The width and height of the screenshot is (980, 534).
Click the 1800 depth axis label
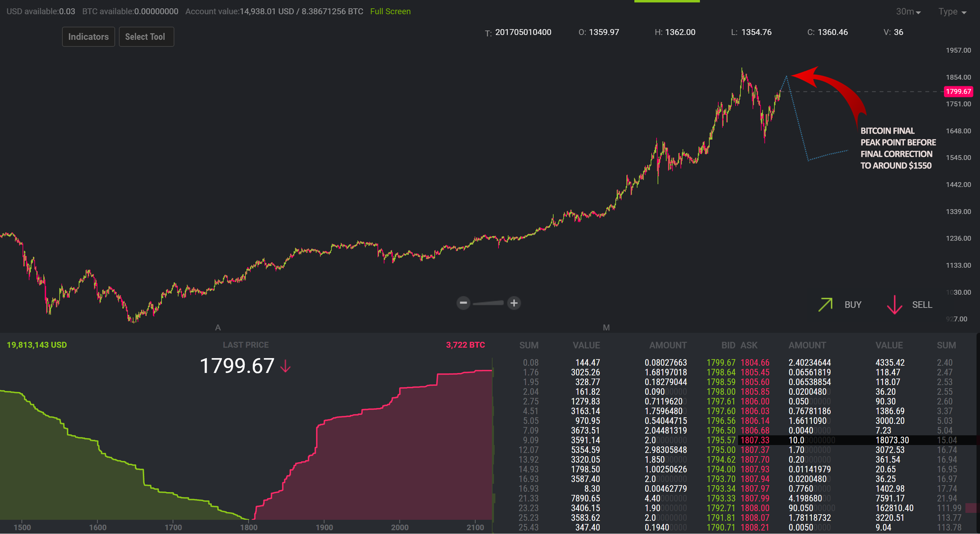tap(249, 527)
